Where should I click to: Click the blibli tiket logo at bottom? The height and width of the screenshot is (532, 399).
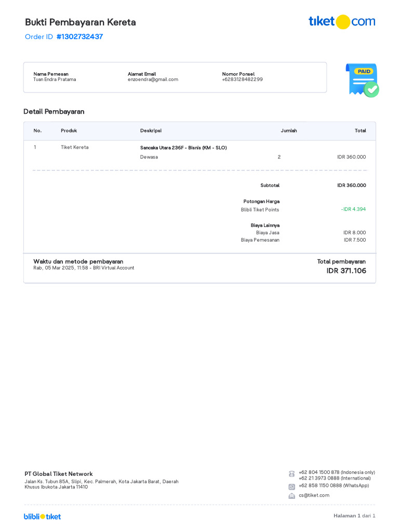[x=42, y=517]
